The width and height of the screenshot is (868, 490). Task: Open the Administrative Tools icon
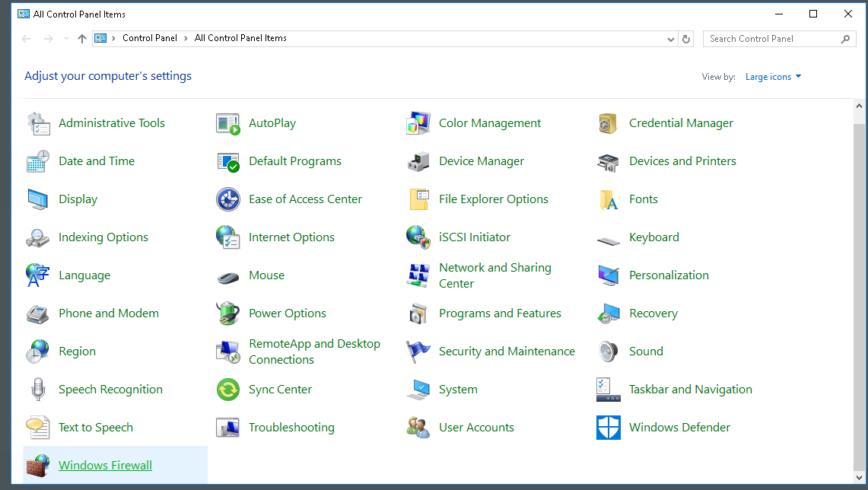pos(38,123)
